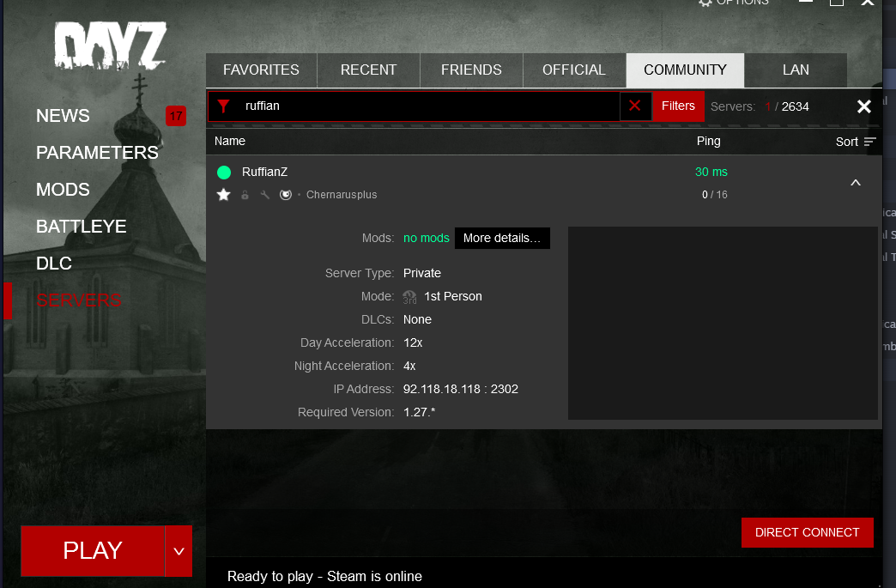Click the DLCs None value
Viewport: 896px width, 588px height.
click(417, 319)
